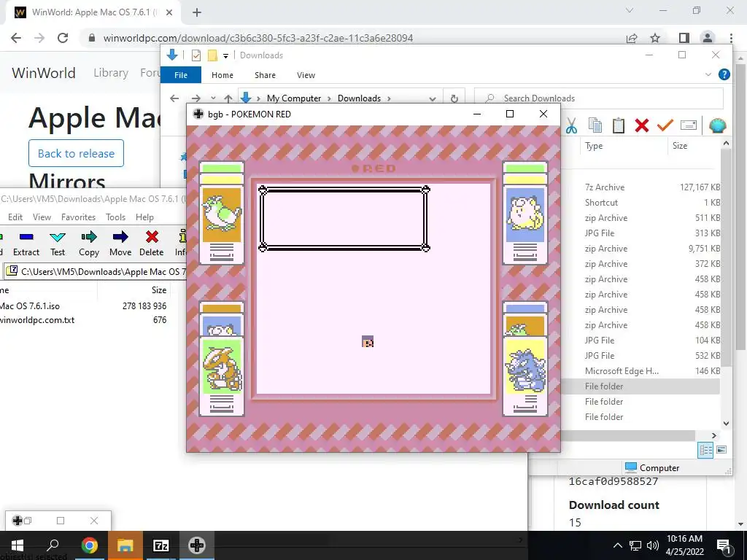Viewport: 747px width, 560px height.
Task: Click Chrome tab search chevron
Action: coord(630,10)
